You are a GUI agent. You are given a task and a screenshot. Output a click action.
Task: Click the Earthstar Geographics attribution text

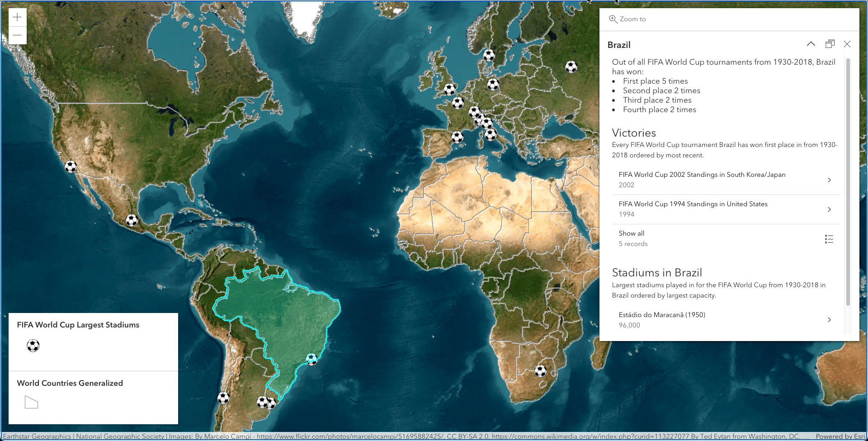coord(37,436)
